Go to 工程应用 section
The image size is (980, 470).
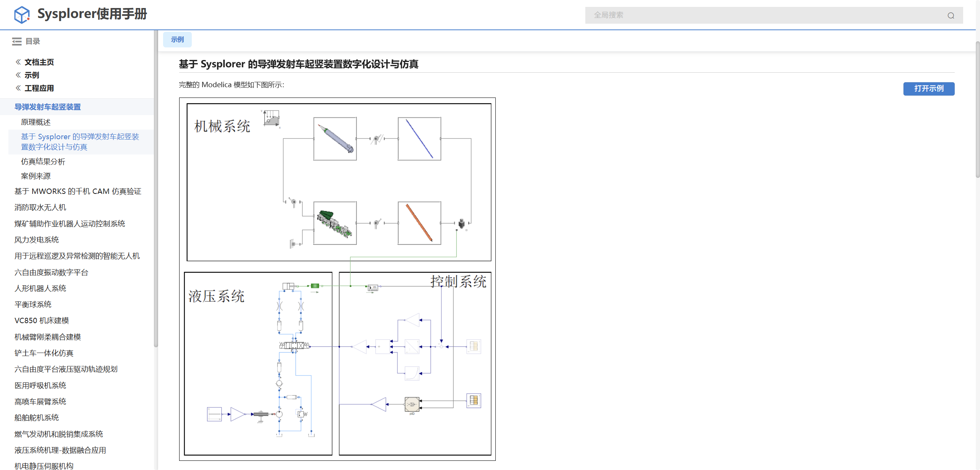[x=39, y=88]
